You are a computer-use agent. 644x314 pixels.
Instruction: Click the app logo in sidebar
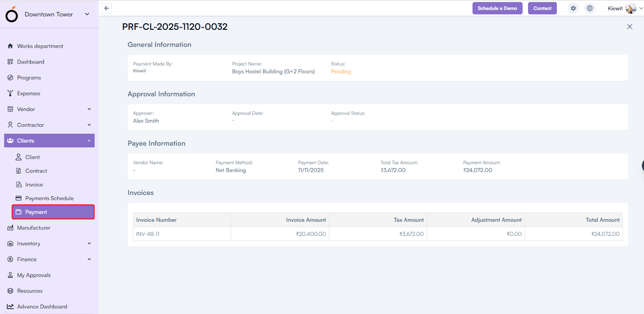click(12, 14)
